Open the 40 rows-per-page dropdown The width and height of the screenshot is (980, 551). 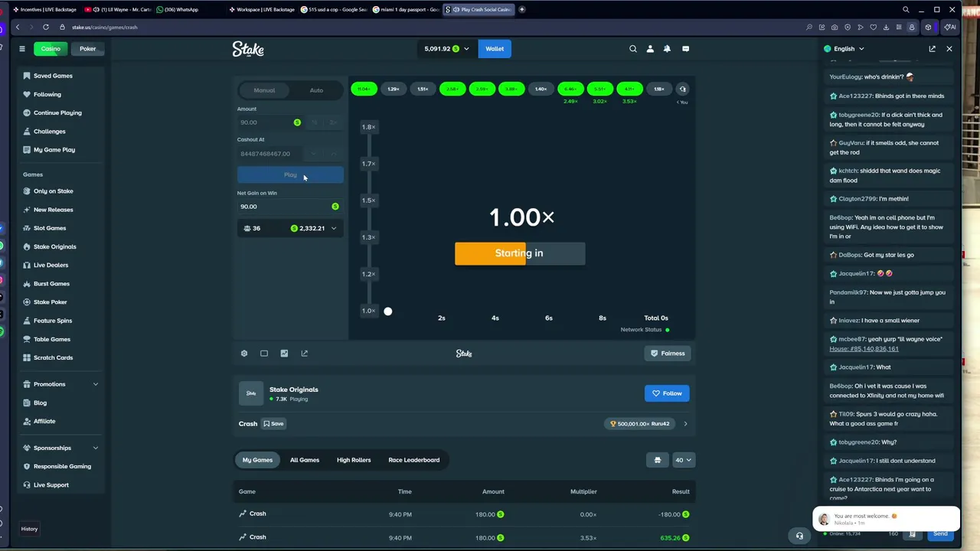[x=683, y=460]
